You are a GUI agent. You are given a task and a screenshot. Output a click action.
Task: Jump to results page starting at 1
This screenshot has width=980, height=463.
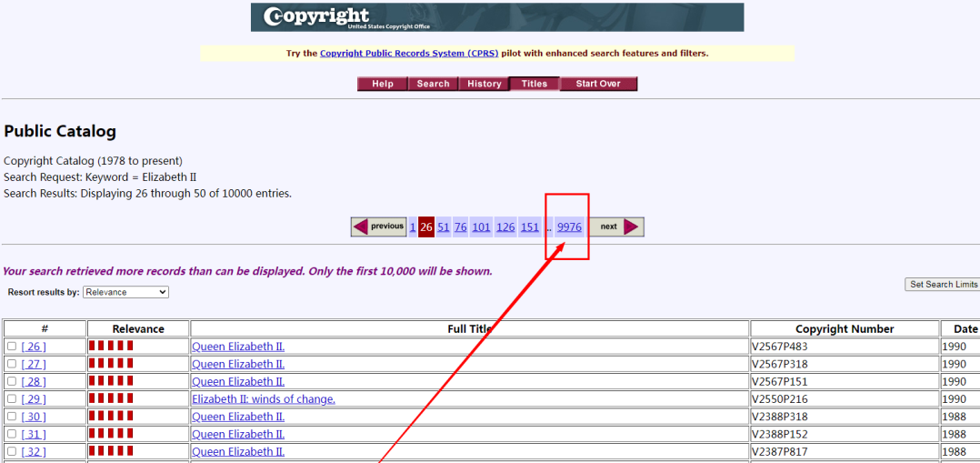(x=413, y=227)
